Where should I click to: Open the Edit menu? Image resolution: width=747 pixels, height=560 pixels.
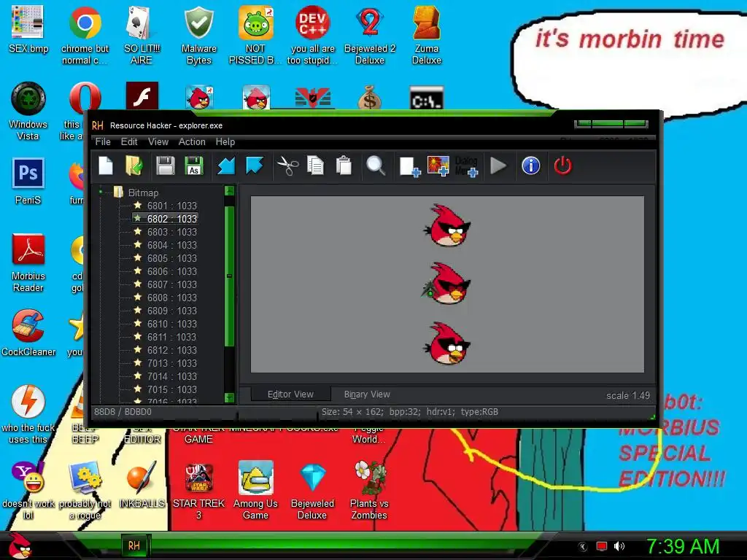click(x=129, y=142)
